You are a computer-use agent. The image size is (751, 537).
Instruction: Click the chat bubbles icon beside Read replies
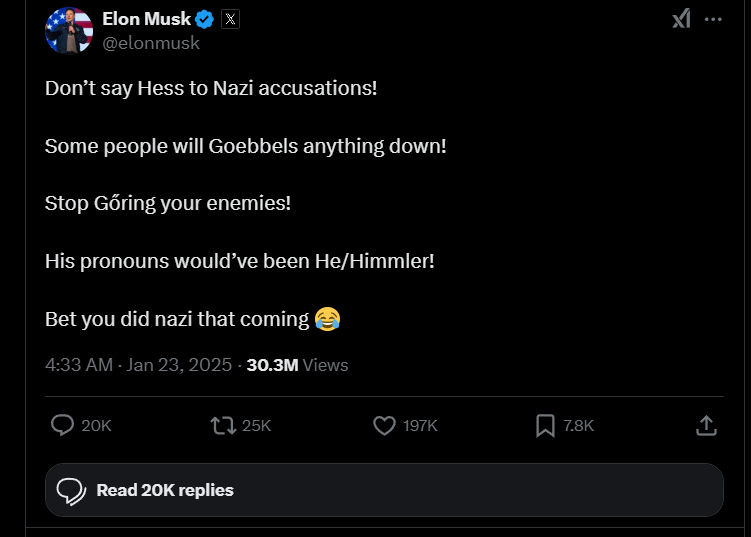pyautogui.click(x=70, y=490)
